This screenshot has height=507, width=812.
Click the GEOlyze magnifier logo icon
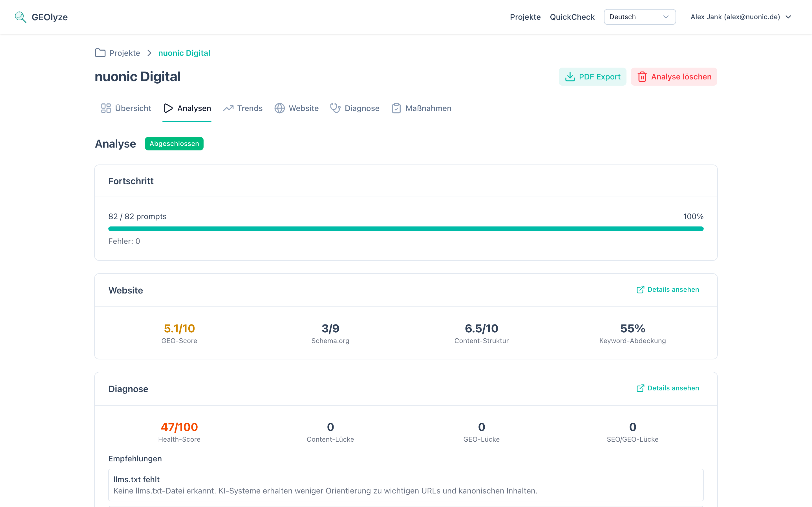[21, 17]
